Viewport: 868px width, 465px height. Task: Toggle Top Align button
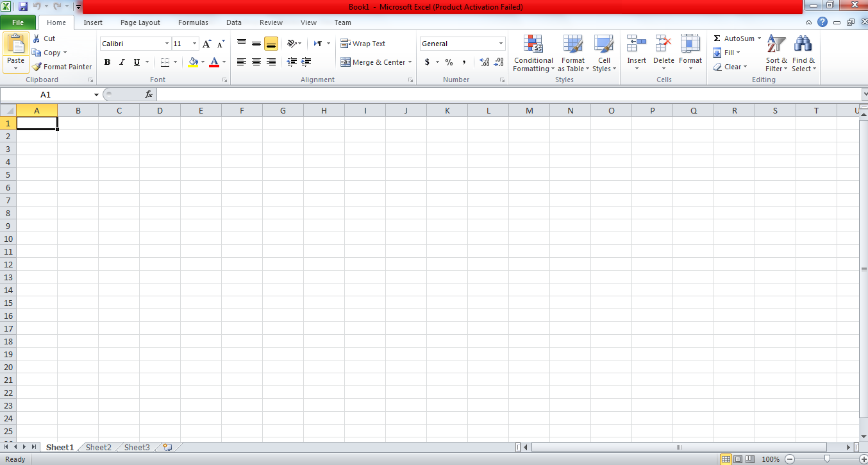click(x=242, y=44)
